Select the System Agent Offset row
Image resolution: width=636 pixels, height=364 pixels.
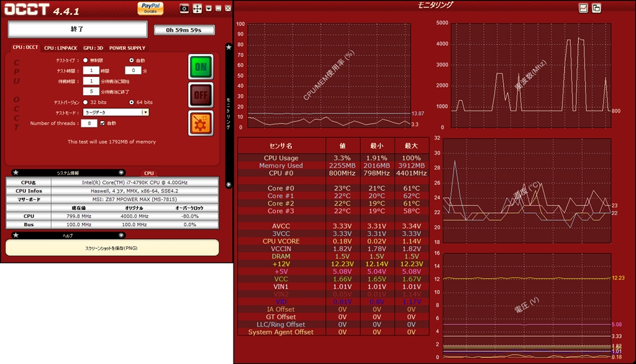tap(333, 332)
